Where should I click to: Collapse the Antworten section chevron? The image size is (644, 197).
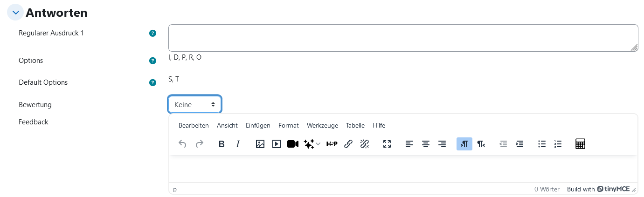pos(15,13)
